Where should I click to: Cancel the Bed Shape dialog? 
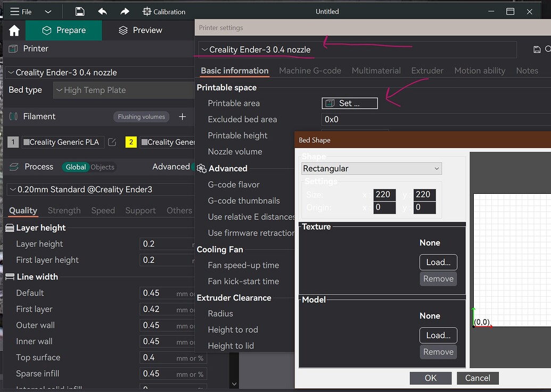coord(478,378)
